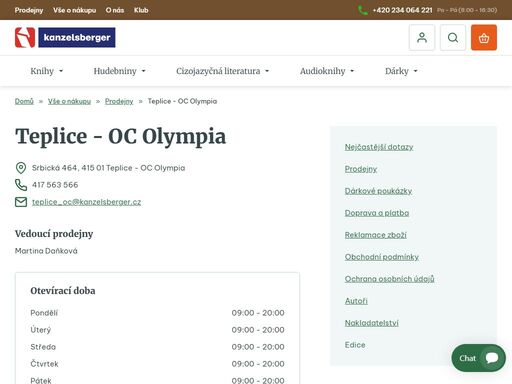This screenshot has height=384, width=512.
Task: Open the user account icon
Action: pyautogui.click(x=422, y=37)
